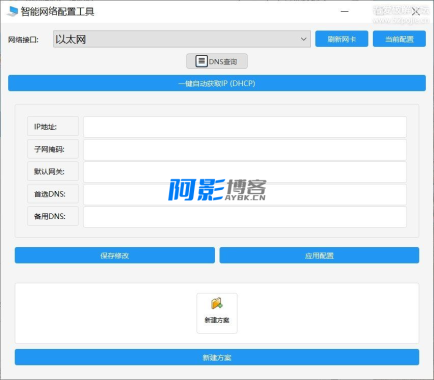Click the 网络接口 label text
This screenshot has width=434, height=380.
coord(23,40)
